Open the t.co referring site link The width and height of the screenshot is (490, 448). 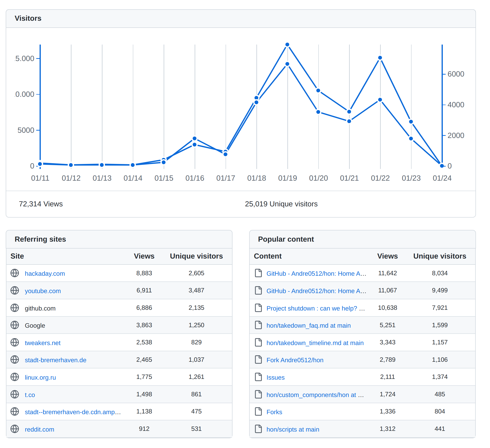pyautogui.click(x=30, y=395)
